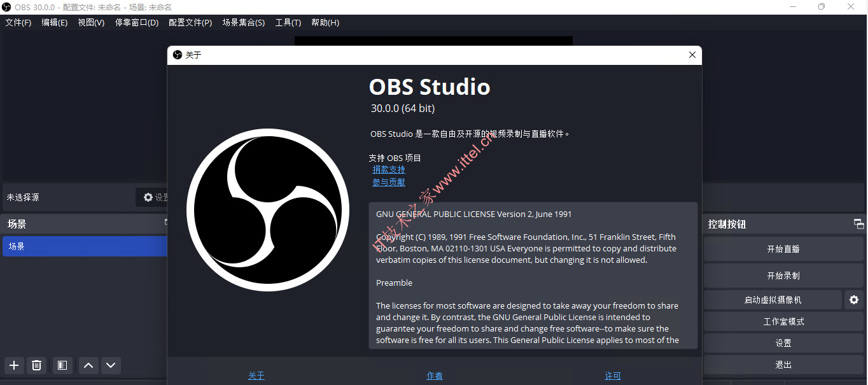Float the 控制按钮 dock panel icon

click(858, 224)
